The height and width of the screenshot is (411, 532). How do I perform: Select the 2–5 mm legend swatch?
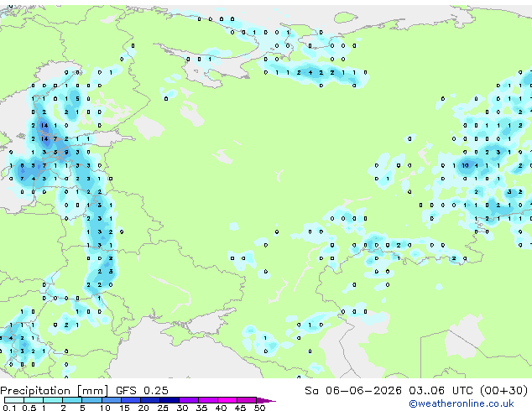72,400
